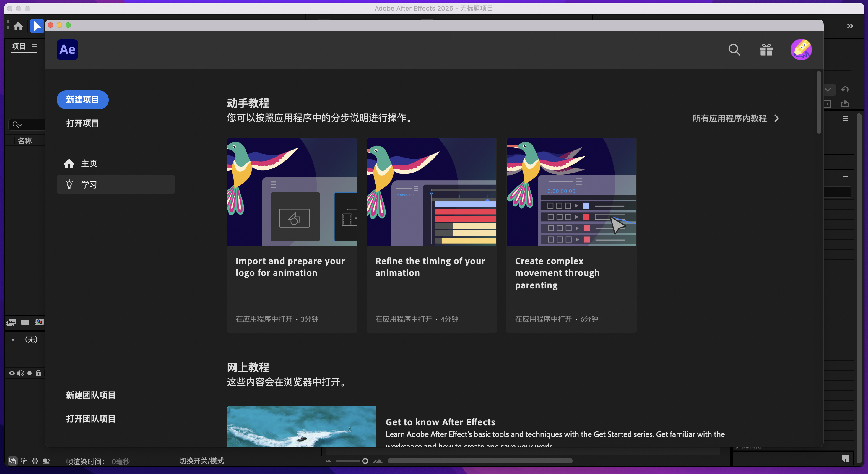The image size is (868, 474).
Task: Expand the toolbar overflow double chevron
Action: pyautogui.click(x=850, y=26)
